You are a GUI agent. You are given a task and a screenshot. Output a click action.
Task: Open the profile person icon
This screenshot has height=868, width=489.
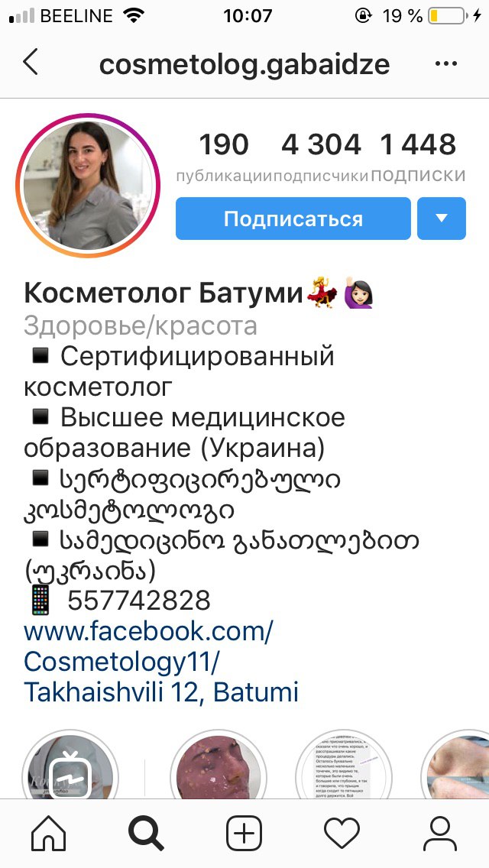(439, 833)
